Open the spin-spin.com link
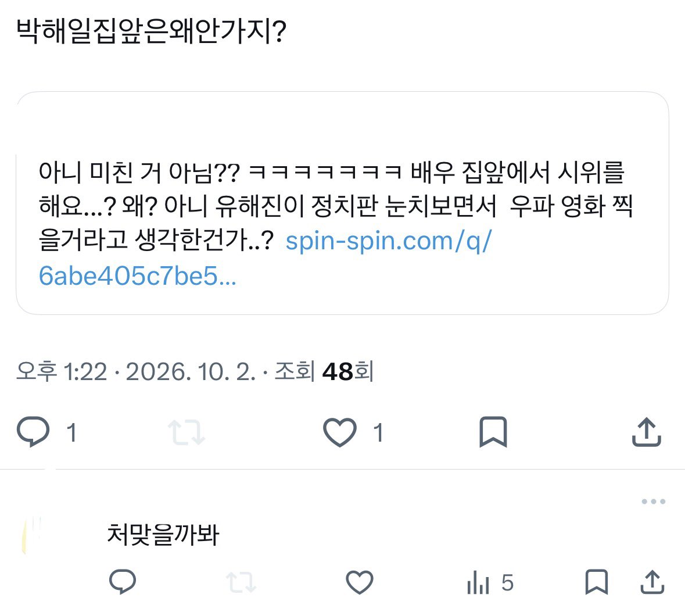 (x=388, y=241)
